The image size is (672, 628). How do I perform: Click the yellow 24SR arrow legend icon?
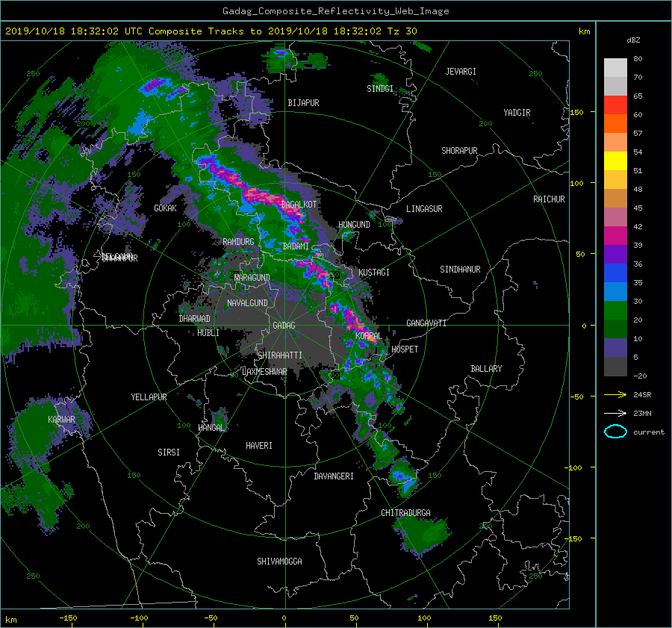pos(615,394)
